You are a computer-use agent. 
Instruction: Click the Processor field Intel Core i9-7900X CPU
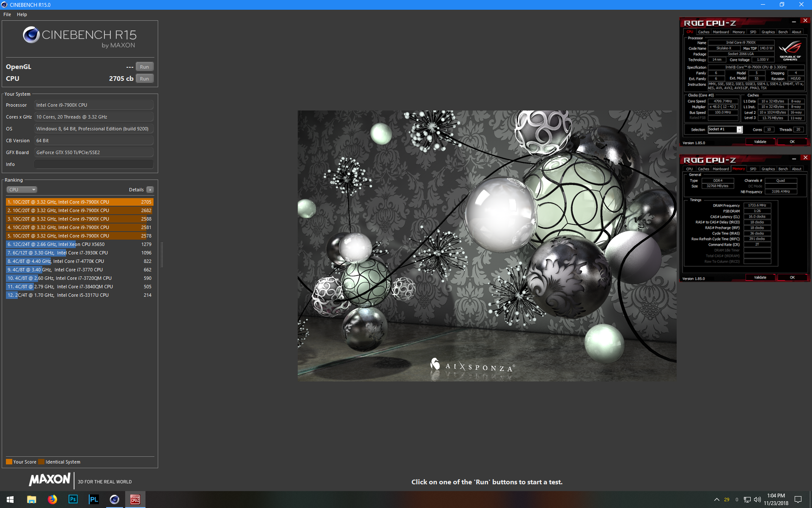[94, 105]
